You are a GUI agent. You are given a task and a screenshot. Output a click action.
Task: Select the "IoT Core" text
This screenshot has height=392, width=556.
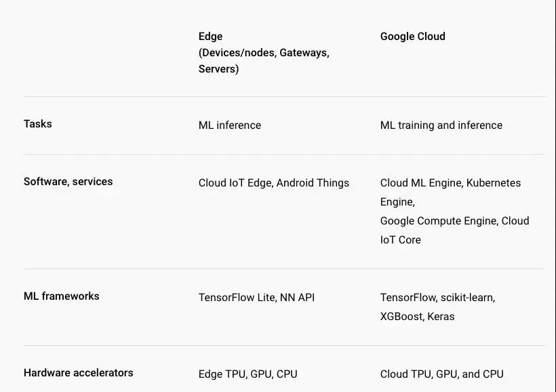pos(400,240)
